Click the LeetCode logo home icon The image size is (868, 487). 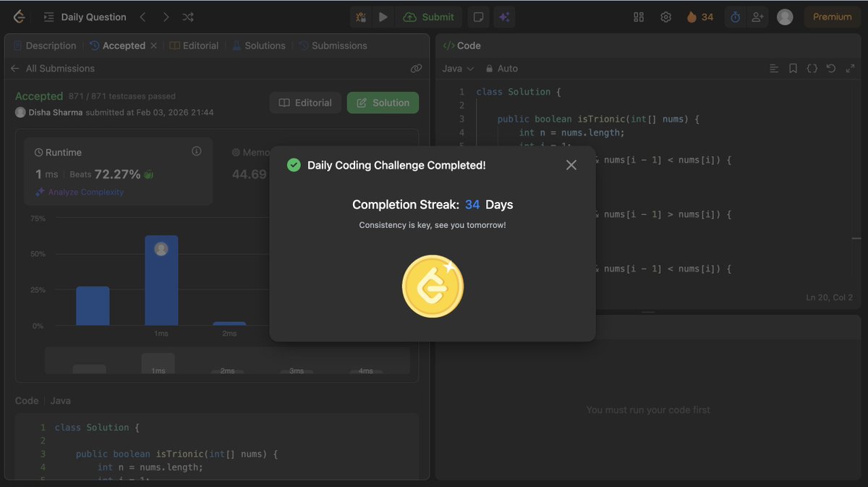coord(20,17)
